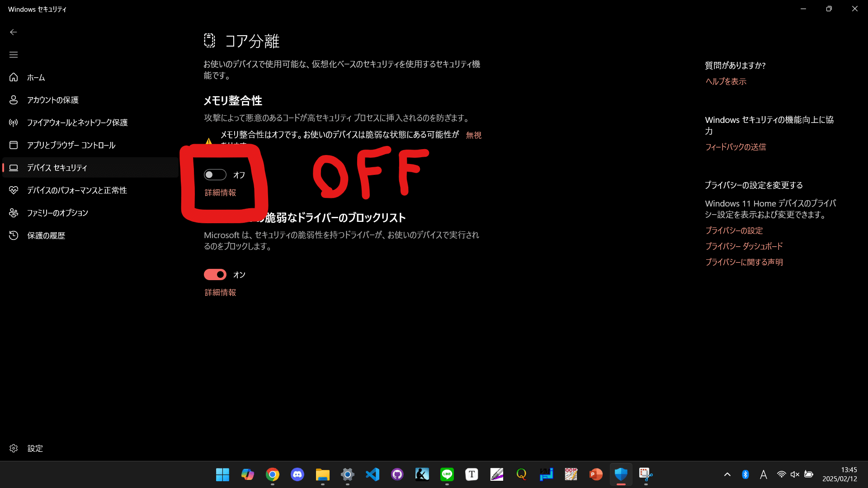Open the Kindle app from the taskbar
This screenshot has height=488, width=868.
(422, 474)
